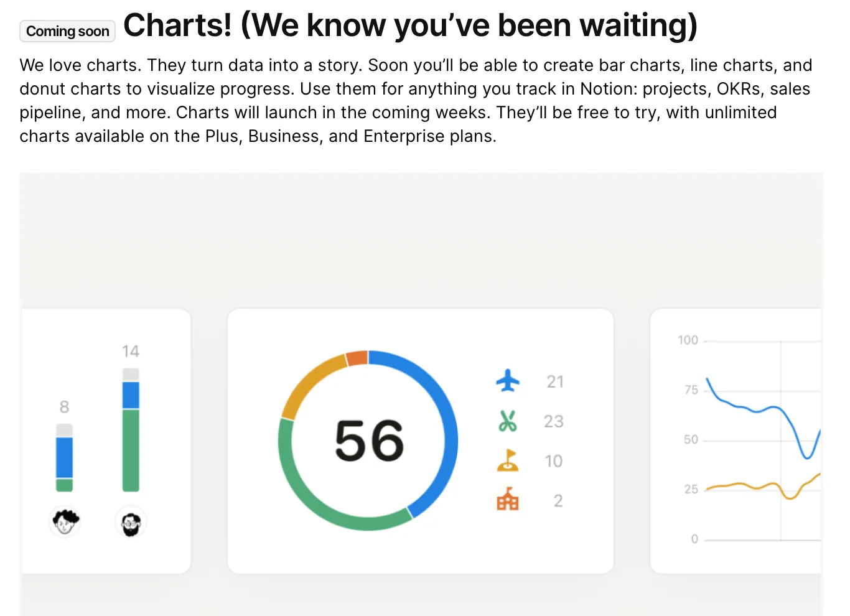The height and width of the screenshot is (616, 850).
Task: Click the bearded avatar with glasses
Action: pyautogui.click(x=131, y=521)
